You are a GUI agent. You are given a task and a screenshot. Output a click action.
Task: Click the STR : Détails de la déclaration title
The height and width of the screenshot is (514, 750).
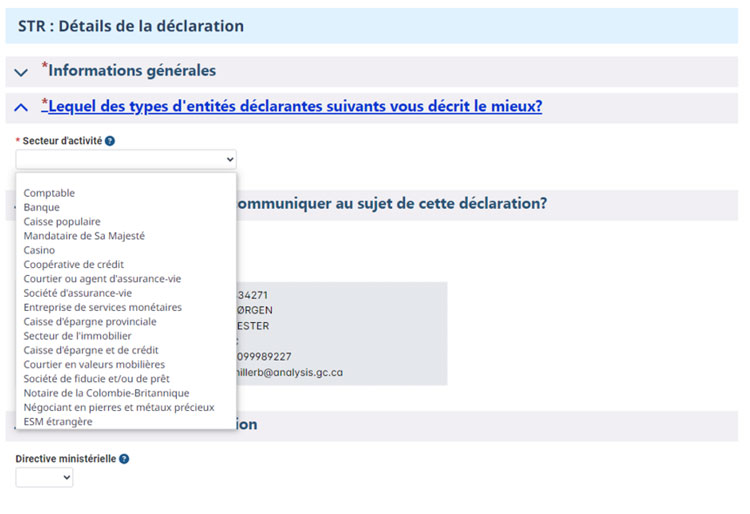[131, 26]
